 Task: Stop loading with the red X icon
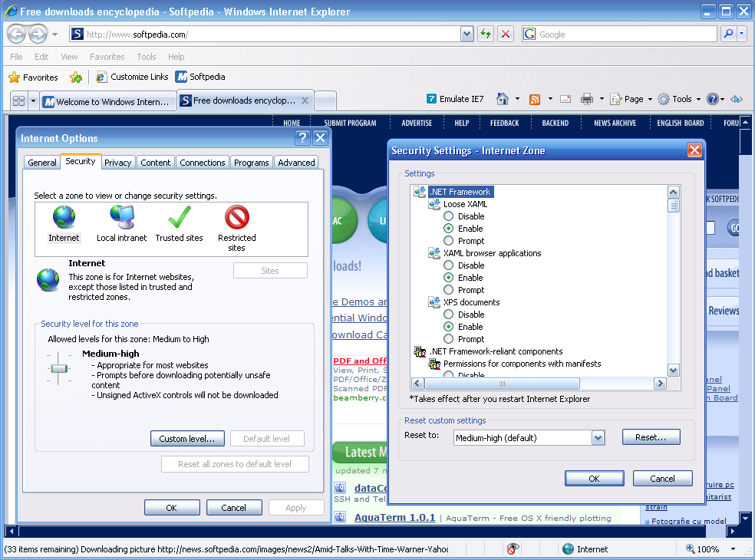coord(506,34)
